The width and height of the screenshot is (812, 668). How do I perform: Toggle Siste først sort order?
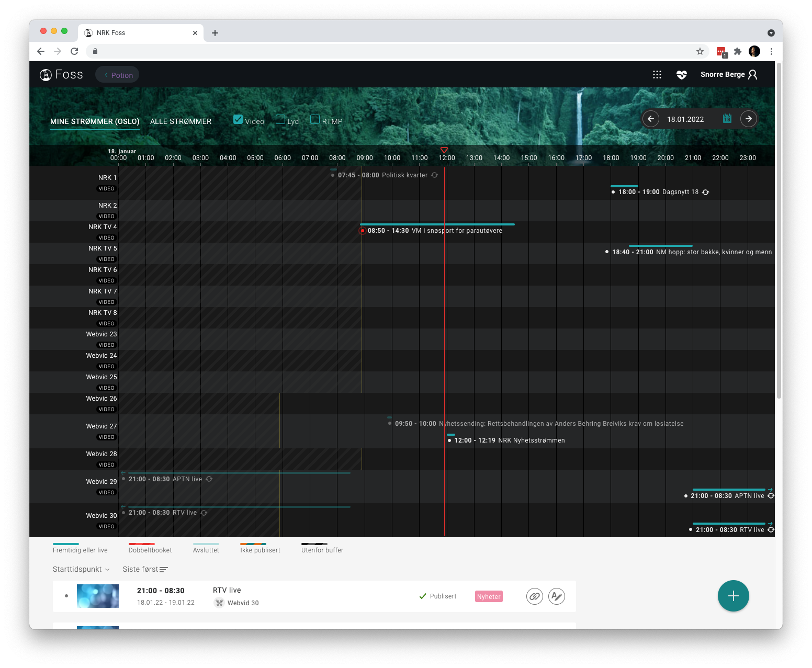click(145, 569)
